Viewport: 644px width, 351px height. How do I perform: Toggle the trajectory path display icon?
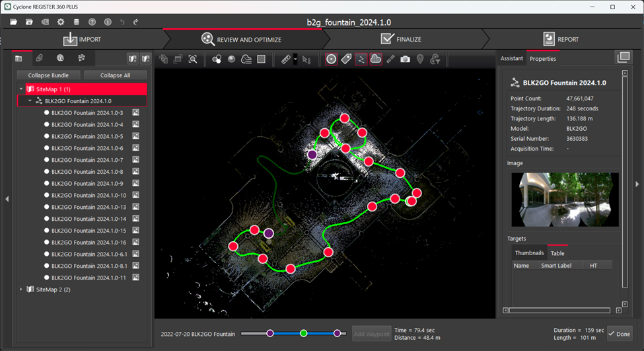361,59
